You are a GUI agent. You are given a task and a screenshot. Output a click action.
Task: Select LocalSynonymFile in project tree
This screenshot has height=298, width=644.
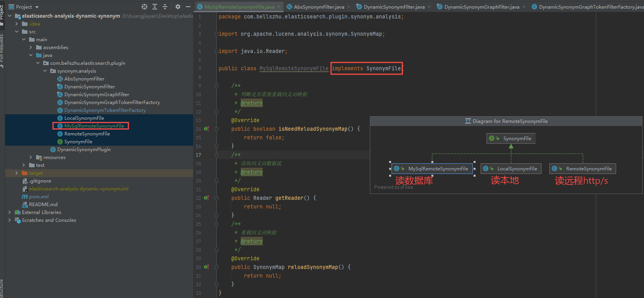pos(84,118)
